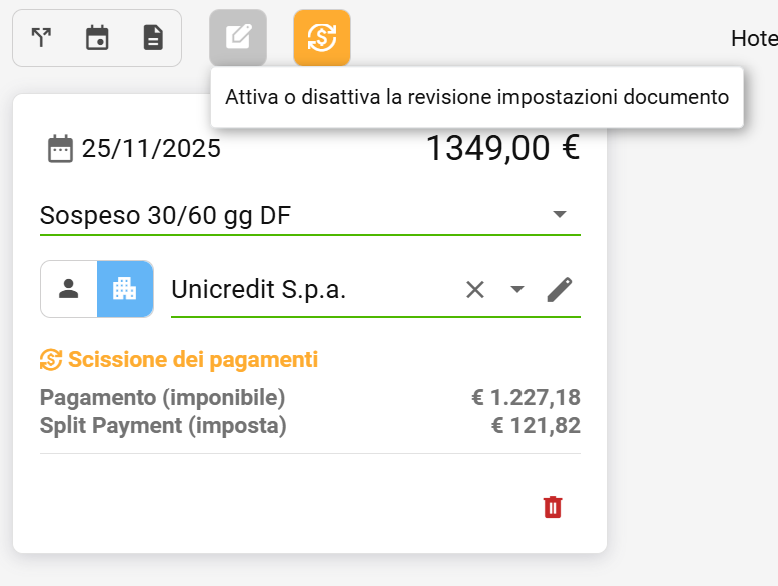
Task: Click the Scissione dei pagamenti label
Action: point(192,359)
